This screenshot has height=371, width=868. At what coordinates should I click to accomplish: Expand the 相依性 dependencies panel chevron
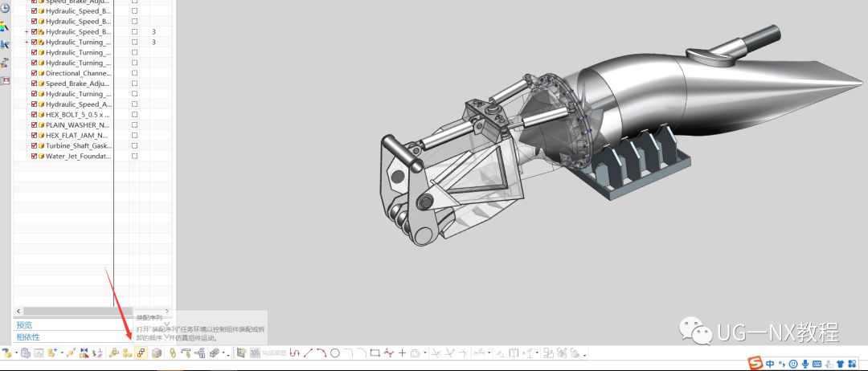pyautogui.click(x=166, y=336)
